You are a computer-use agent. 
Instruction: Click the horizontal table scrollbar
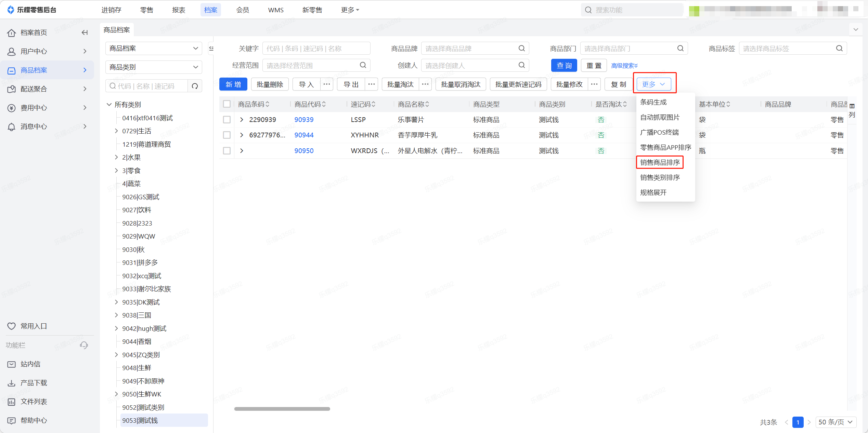coord(282,409)
